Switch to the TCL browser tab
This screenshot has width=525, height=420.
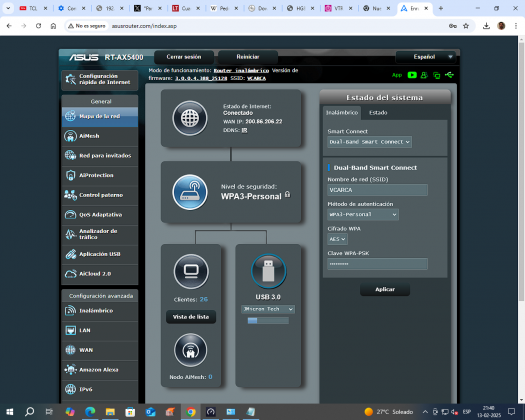(x=33, y=8)
